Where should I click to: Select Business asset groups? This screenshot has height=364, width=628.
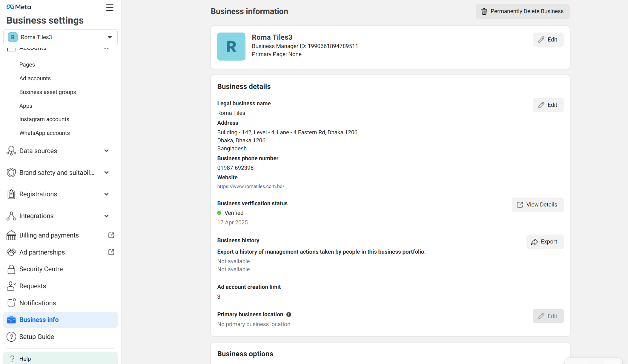click(47, 92)
